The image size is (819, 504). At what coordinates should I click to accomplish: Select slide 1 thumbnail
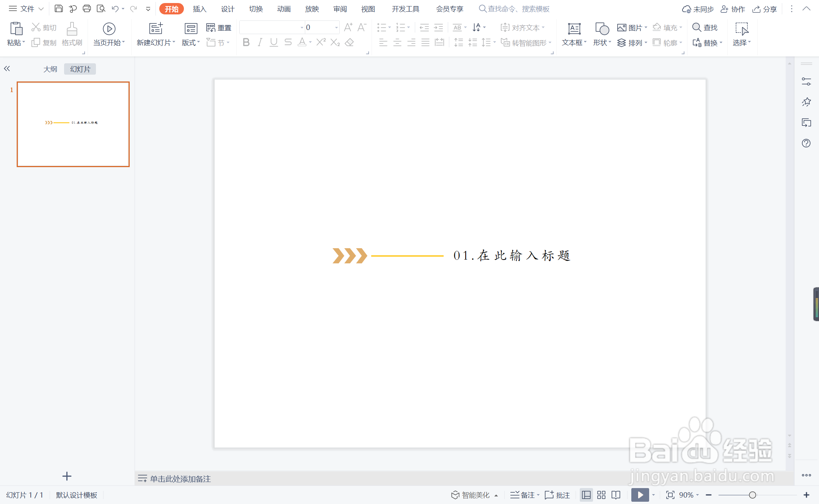[73, 124]
